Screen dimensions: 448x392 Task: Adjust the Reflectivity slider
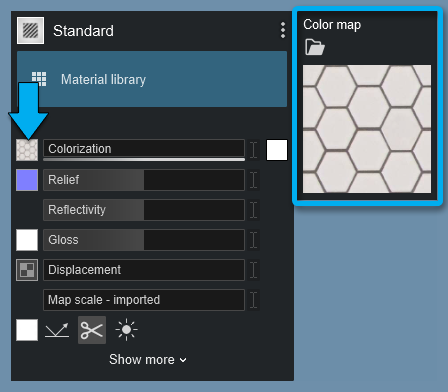coord(144,210)
